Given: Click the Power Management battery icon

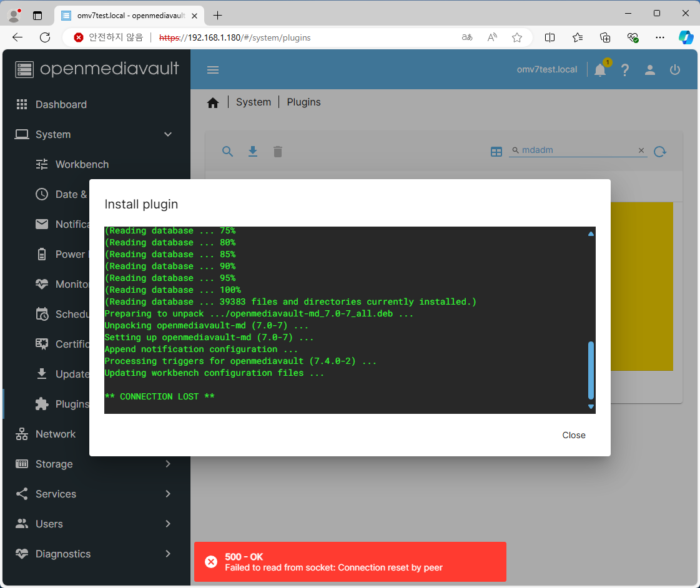Looking at the screenshot, I should [41, 254].
